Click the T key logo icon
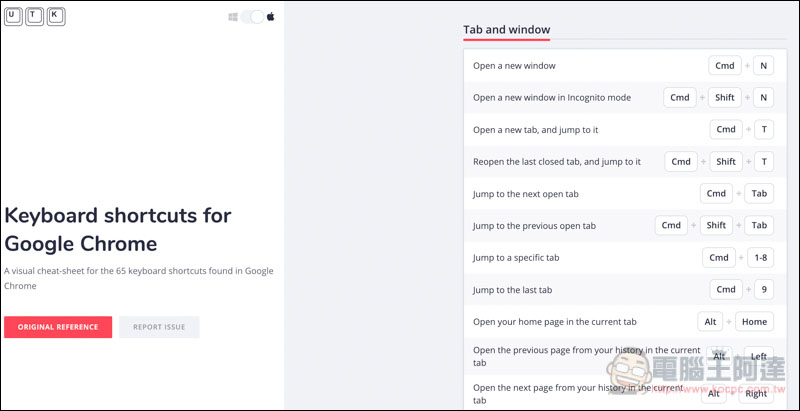Image resolution: width=800 pixels, height=411 pixels. [x=34, y=16]
